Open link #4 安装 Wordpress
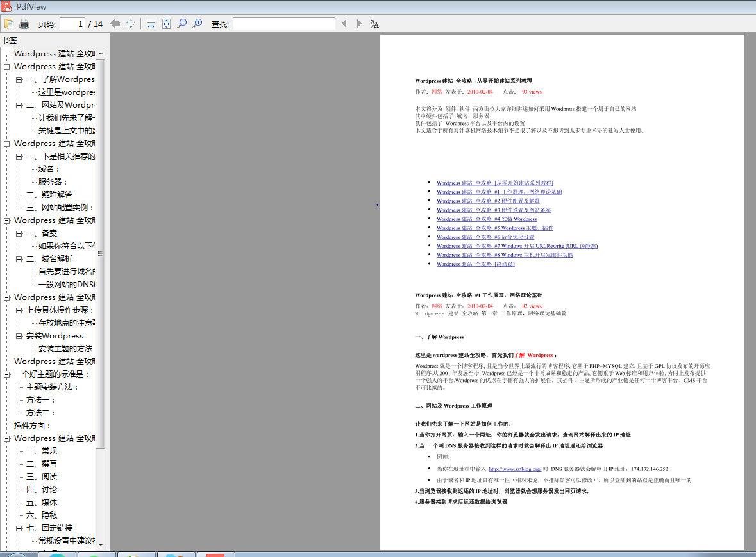The width and height of the screenshot is (756, 557). click(487, 219)
